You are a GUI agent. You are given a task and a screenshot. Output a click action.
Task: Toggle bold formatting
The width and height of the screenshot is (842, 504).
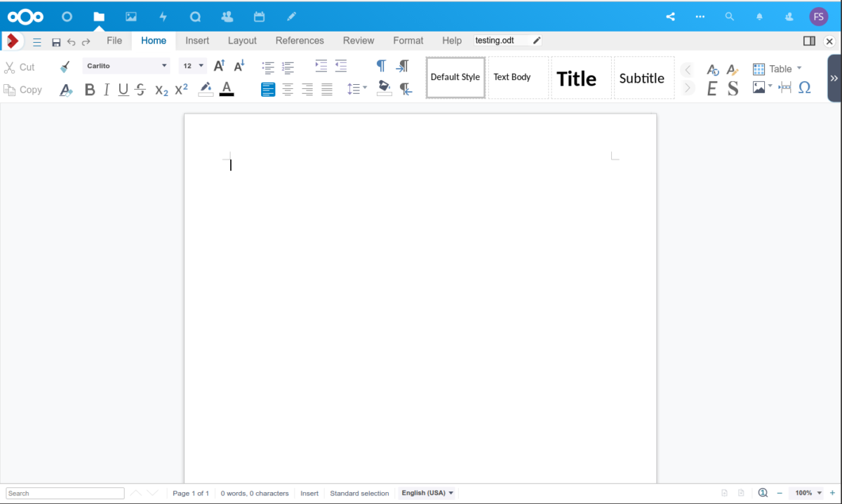[x=89, y=90]
